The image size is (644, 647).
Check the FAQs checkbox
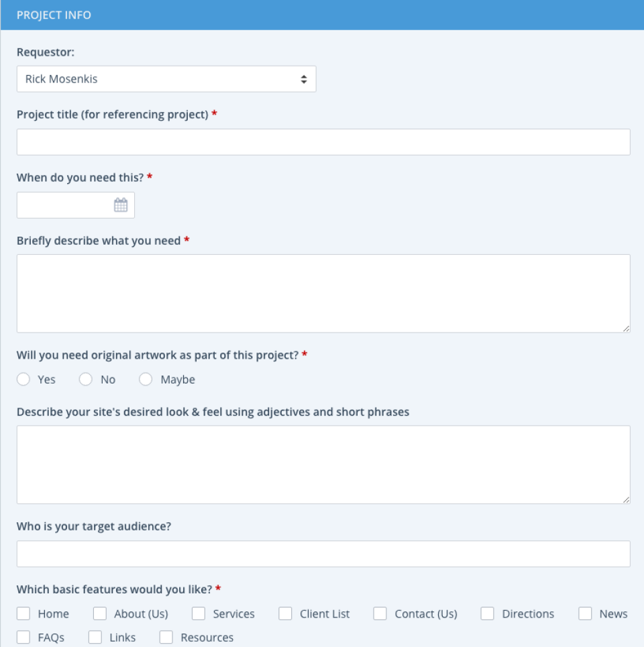(x=24, y=637)
